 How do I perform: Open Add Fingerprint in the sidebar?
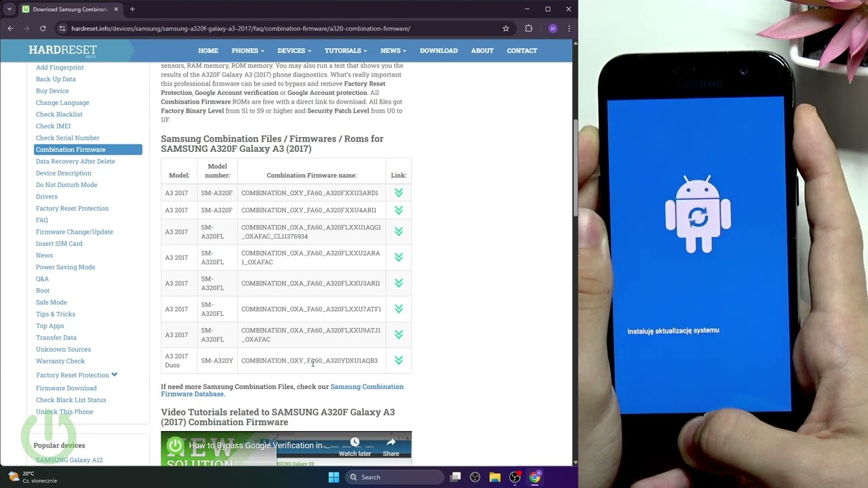[x=60, y=67]
